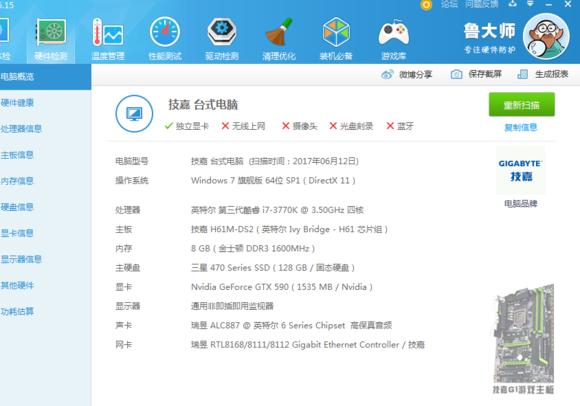This screenshot has height=406, width=580.
Task: Click the 蓝牙 status indicator
Action: [400, 126]
